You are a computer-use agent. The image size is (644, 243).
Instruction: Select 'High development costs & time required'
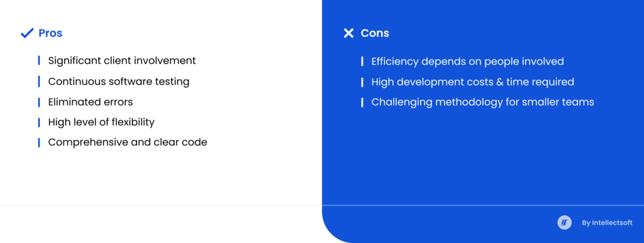point(473,82)
